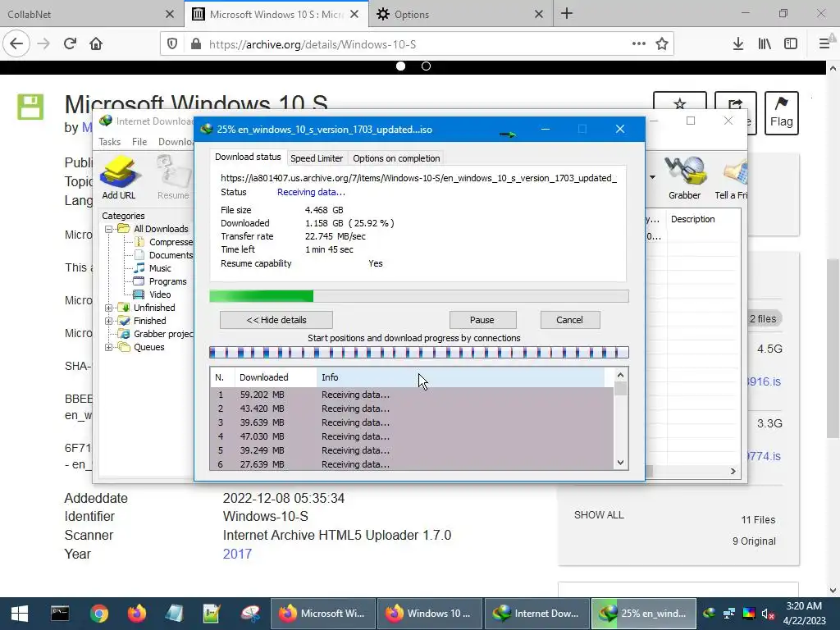The width and height of the screenshot is (840, 630).
Task: Open Firefox Library icon
Action: (x=765, y=44)
